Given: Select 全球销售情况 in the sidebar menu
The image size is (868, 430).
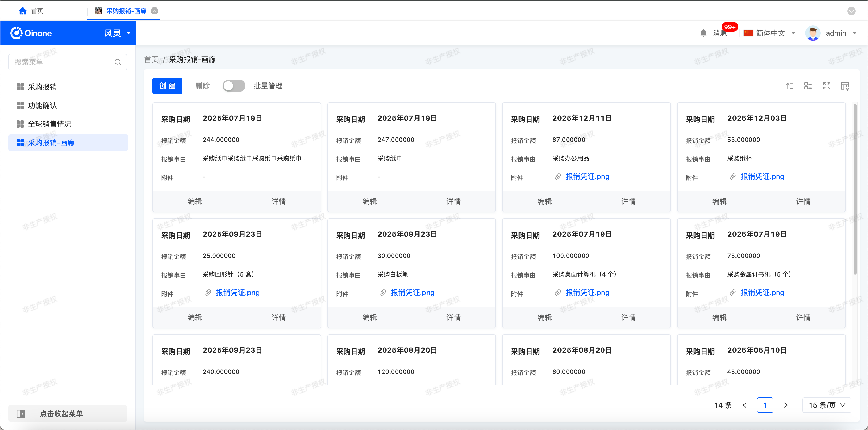Looking at the screenshot, I should coord(49,124).
